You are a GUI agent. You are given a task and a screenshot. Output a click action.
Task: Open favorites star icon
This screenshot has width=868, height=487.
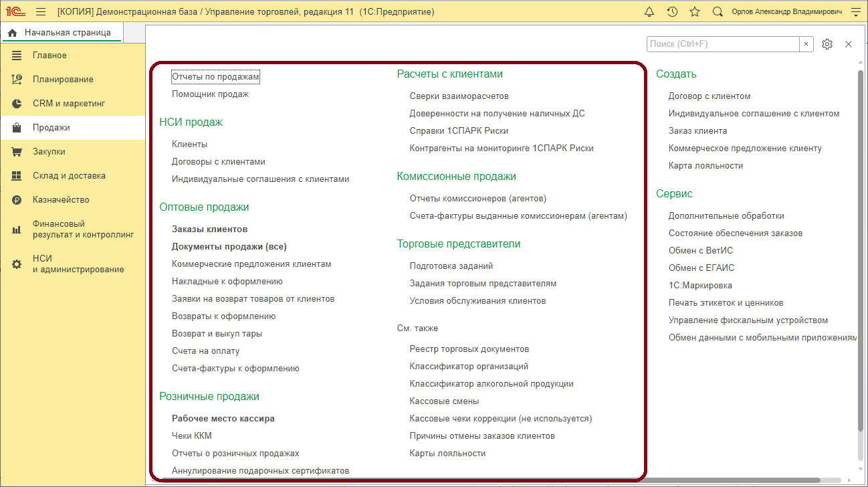[x=695, y=12]
